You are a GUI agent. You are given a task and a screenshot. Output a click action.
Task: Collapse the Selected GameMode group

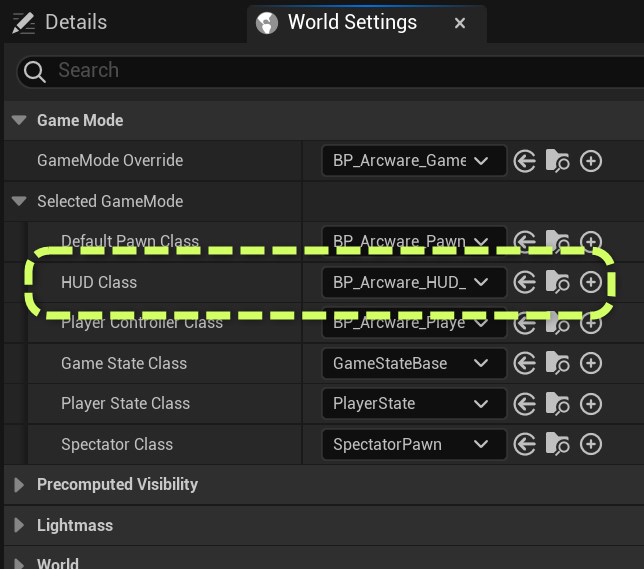(18, 201)
